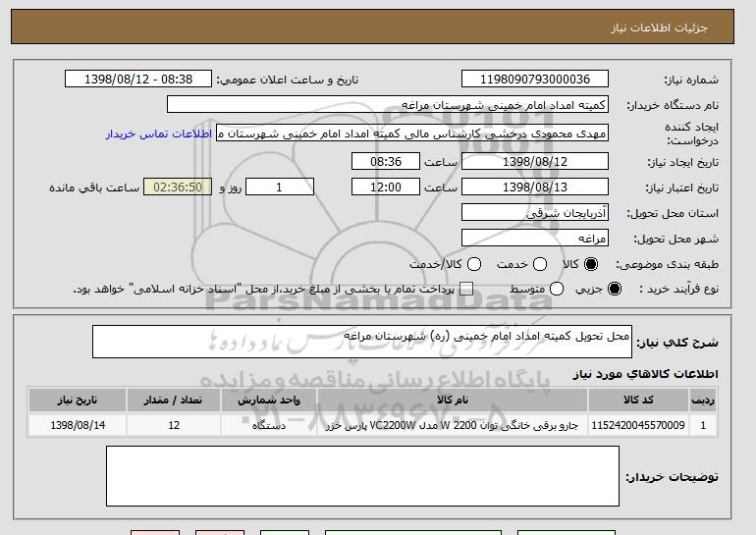Choose the کالا/خدمت category radio button

pyautogui.click(x=474, y=264)
